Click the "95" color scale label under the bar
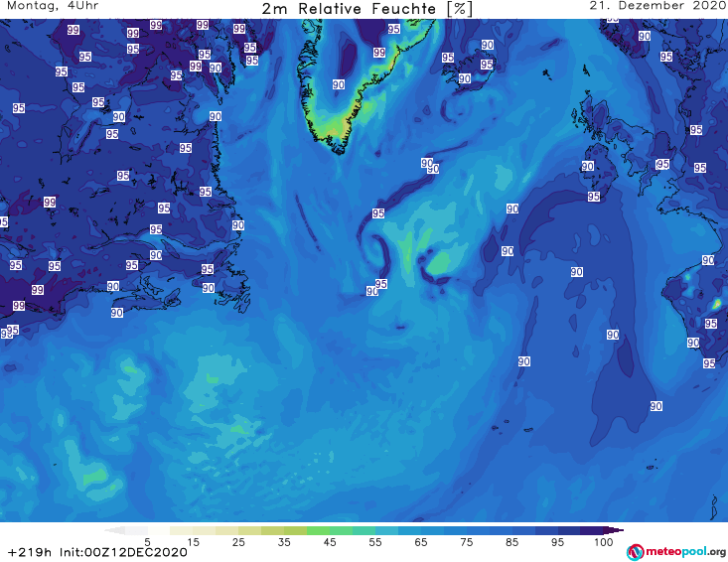728x562 pixels. (557, 542)
